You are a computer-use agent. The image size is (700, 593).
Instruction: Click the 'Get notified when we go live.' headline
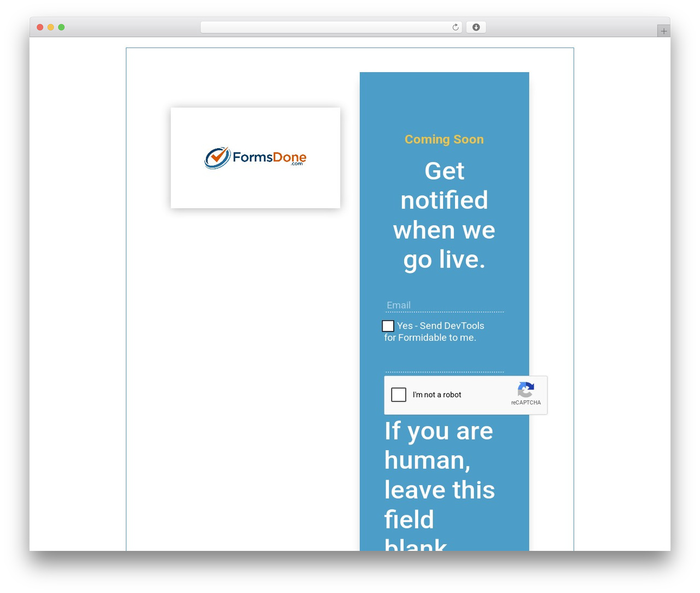[444, 215]
